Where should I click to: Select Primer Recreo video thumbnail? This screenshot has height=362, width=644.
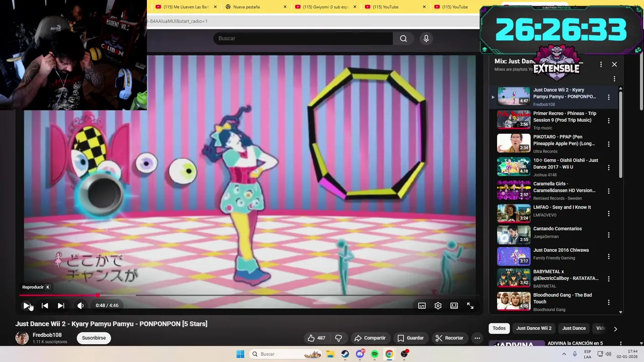click(514, 120)
